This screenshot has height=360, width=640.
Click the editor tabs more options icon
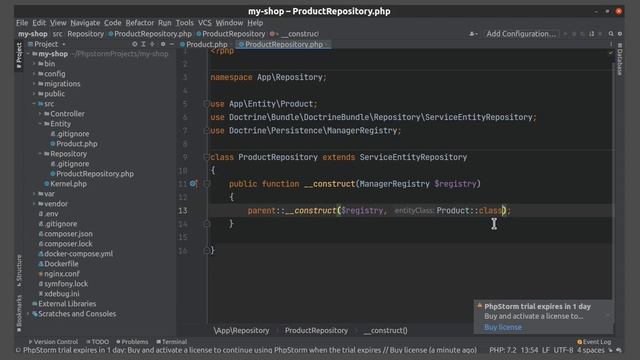tap(611, 44)
